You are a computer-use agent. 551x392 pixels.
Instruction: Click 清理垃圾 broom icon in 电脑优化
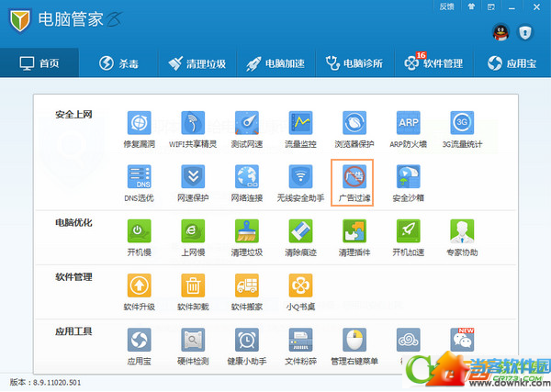pyautogui.click(x=247, y=238)
